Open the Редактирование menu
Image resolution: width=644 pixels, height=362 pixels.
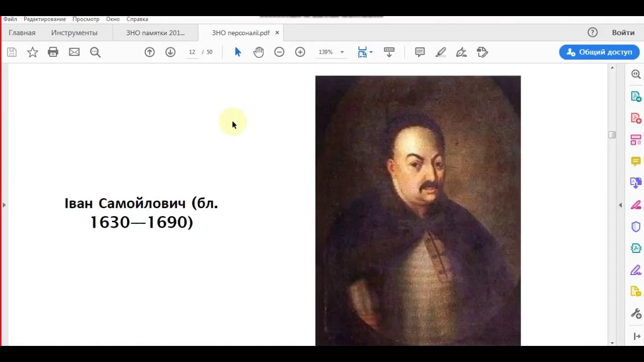(x=45, y=19)
